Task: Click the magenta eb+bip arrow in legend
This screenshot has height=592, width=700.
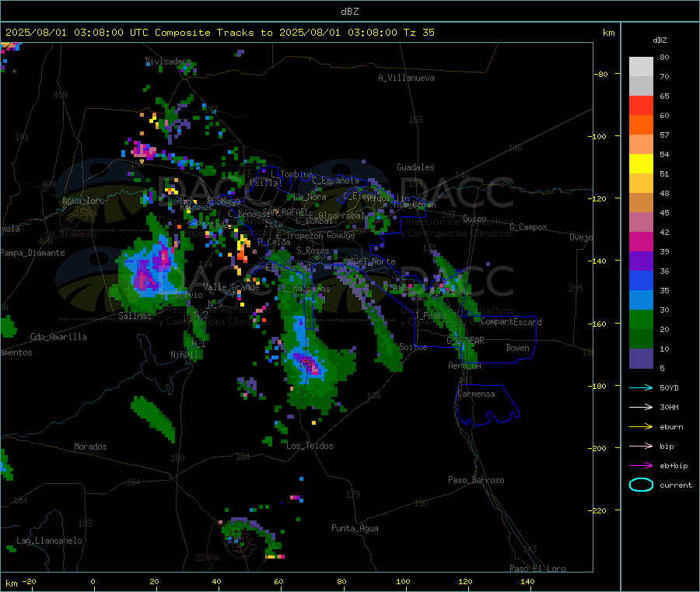Action: pyautogui.click(x=641, y=466)
